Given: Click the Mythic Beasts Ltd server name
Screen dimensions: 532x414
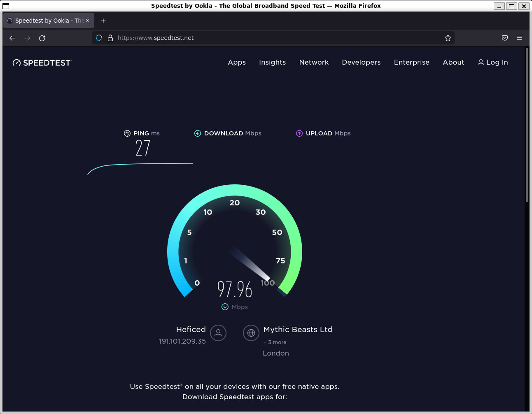Looking at the screenshot, I should [x=298, y=329].
